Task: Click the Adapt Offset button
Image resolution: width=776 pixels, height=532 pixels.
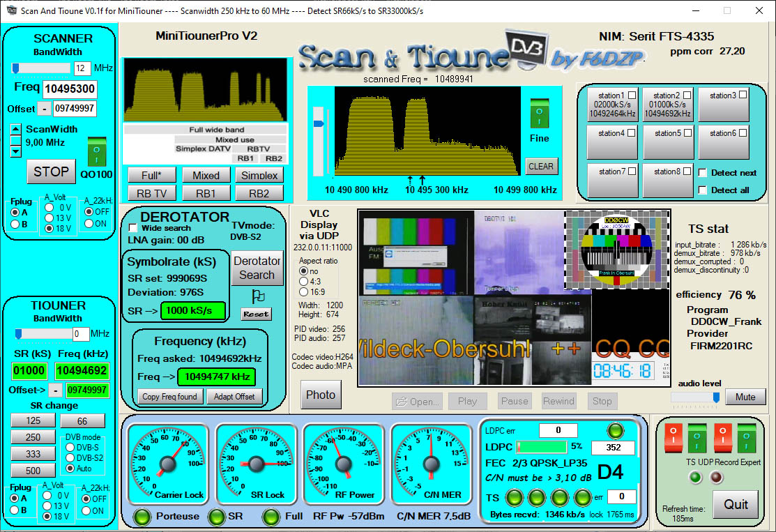Action: [234, 397]
